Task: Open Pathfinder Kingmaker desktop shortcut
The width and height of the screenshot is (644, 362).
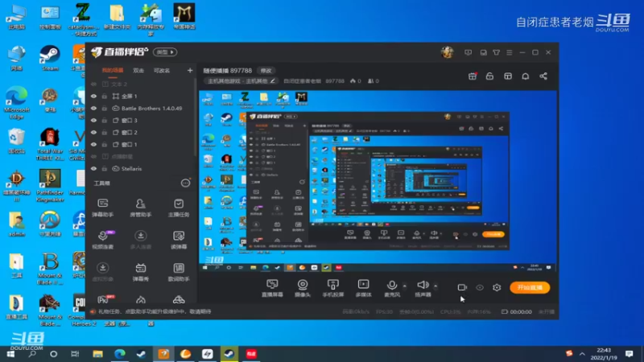Action: coord(50,186)
